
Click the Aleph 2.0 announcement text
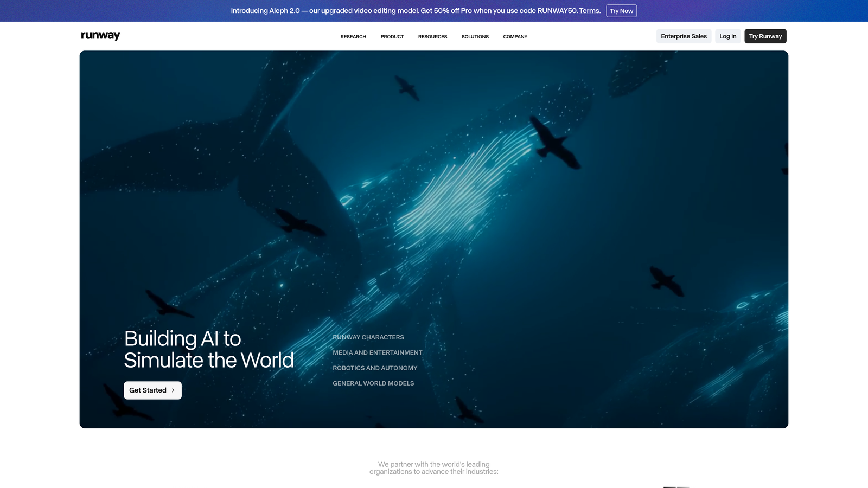coord(404,11)
